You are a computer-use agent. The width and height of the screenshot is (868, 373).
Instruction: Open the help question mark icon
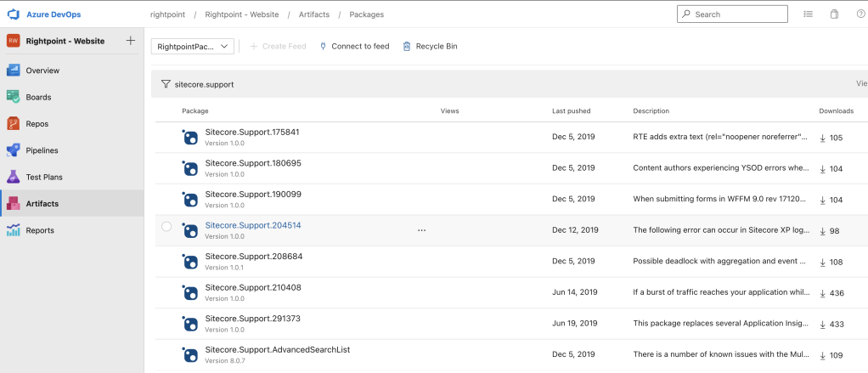(x=861, y=14)
